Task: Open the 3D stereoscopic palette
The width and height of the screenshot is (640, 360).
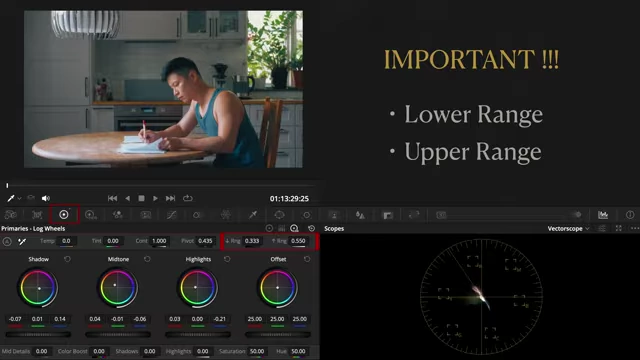Action: pyautogui.click(x=441, y=215)
